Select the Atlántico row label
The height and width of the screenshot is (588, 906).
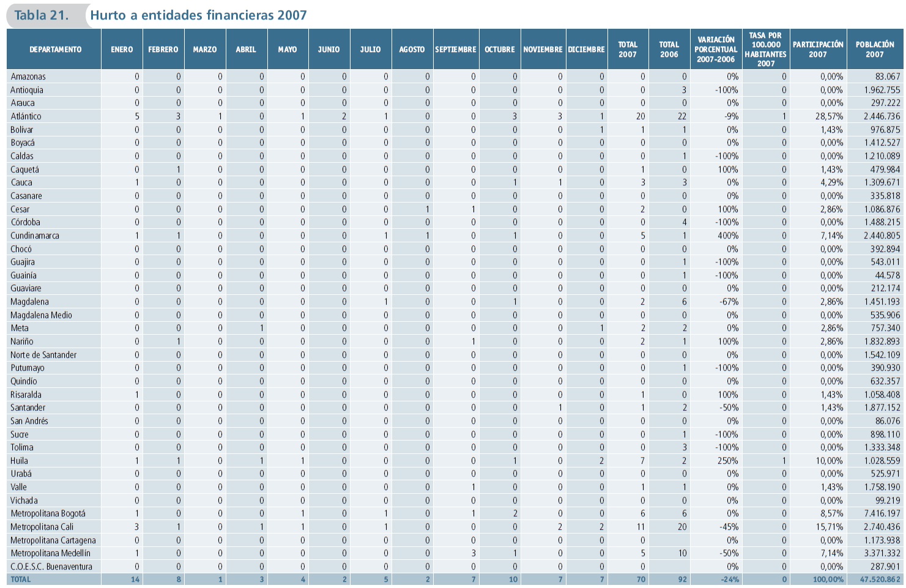click(x=26, y=116)
